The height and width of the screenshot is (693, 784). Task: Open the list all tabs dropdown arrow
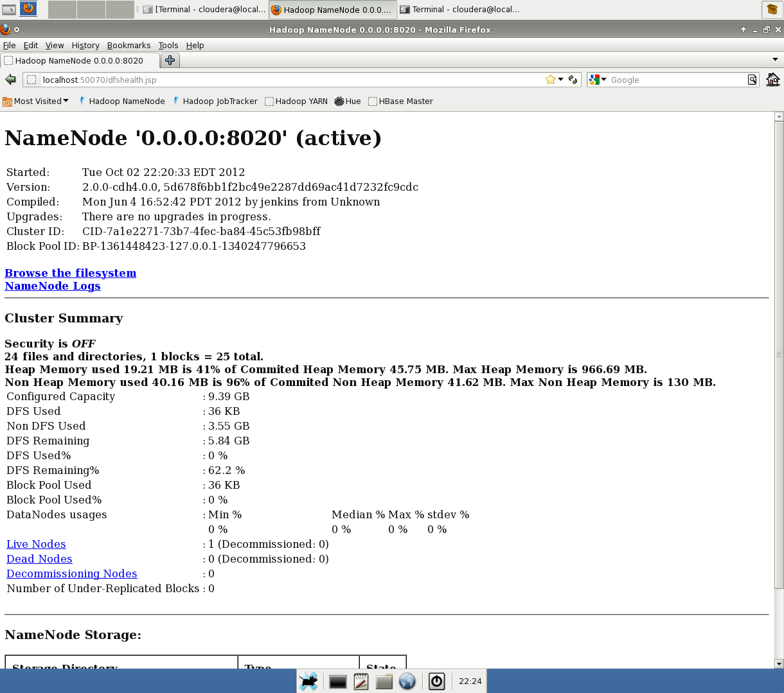[x=775, y=60]
